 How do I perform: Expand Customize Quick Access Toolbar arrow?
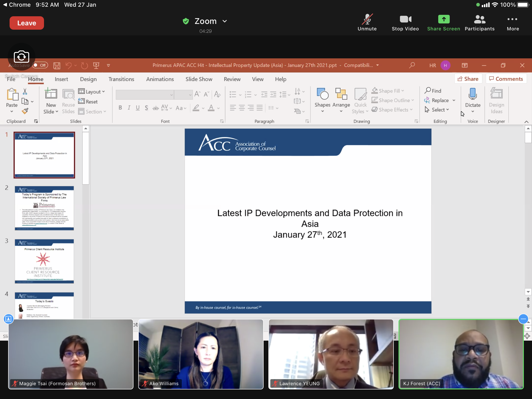click(x=108, y=65)
